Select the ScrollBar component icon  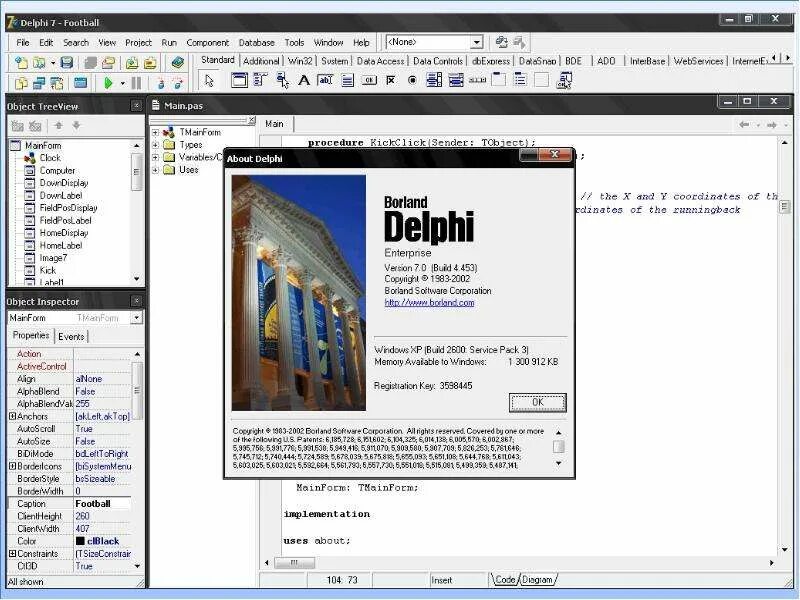coord(478,80)
